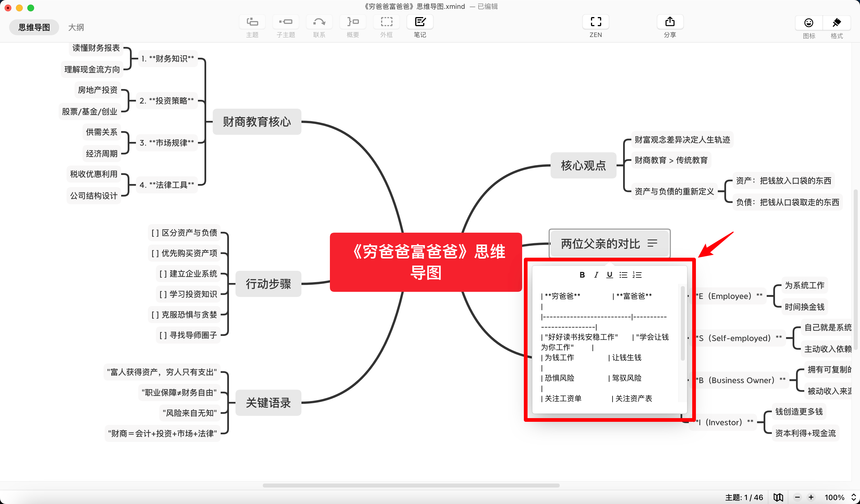This screenshot has height=504, width=860.
Task: Open the zoom percentage stepper
Action: (x=853, y=497)
